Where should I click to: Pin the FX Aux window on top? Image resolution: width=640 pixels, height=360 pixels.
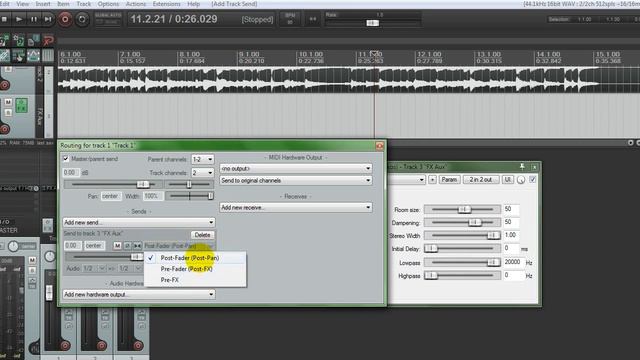tap(522, 167)
